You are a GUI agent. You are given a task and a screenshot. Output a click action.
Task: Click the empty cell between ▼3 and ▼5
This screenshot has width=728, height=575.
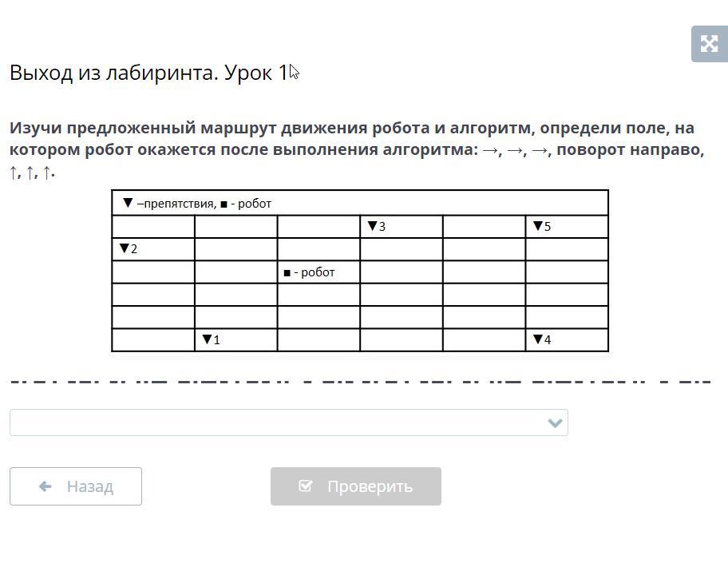(485, 227)
